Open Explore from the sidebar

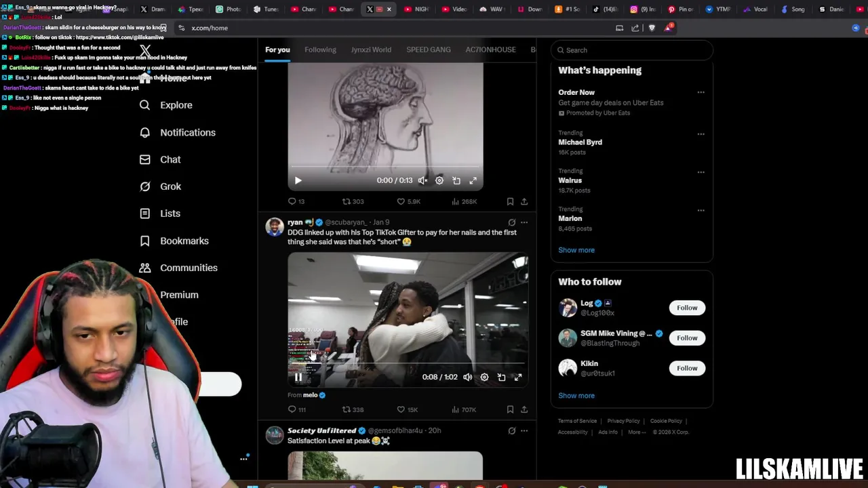click(x=166, y=105)
